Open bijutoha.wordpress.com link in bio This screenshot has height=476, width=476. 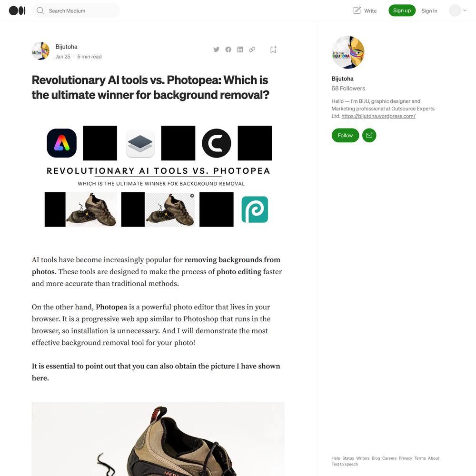(378, 116)
